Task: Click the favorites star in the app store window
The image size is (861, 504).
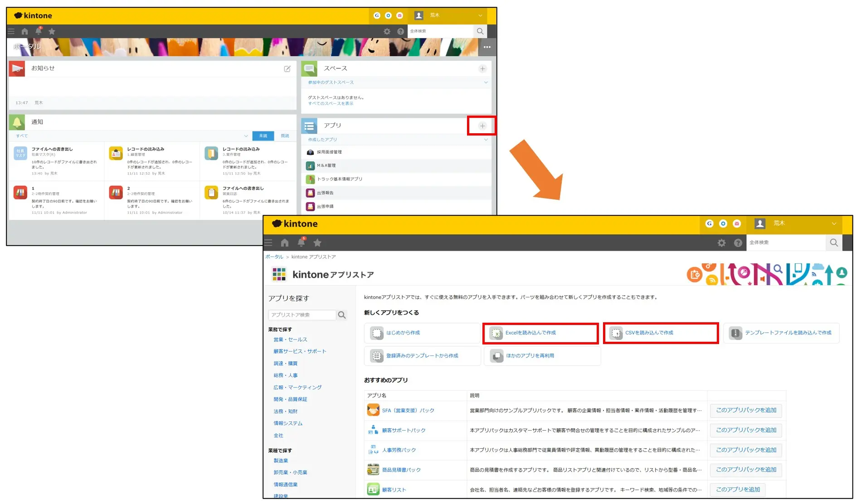Action: point(317,243)
